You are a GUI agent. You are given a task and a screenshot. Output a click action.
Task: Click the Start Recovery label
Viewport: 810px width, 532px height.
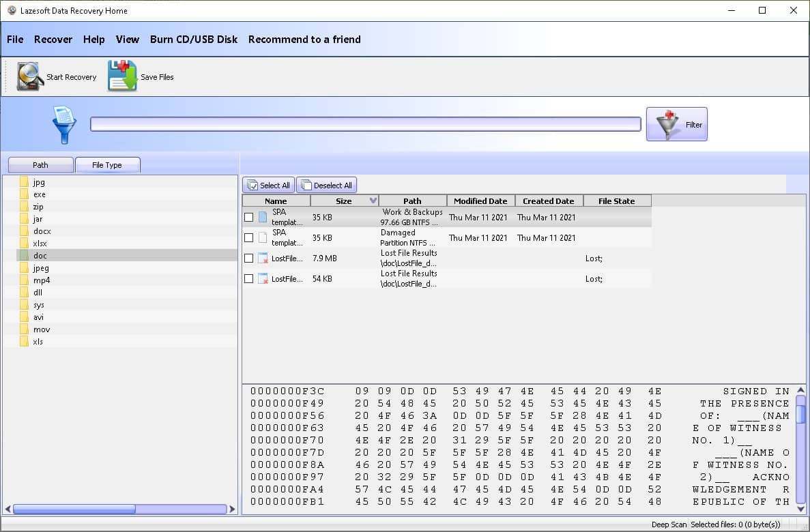[71, 77]
